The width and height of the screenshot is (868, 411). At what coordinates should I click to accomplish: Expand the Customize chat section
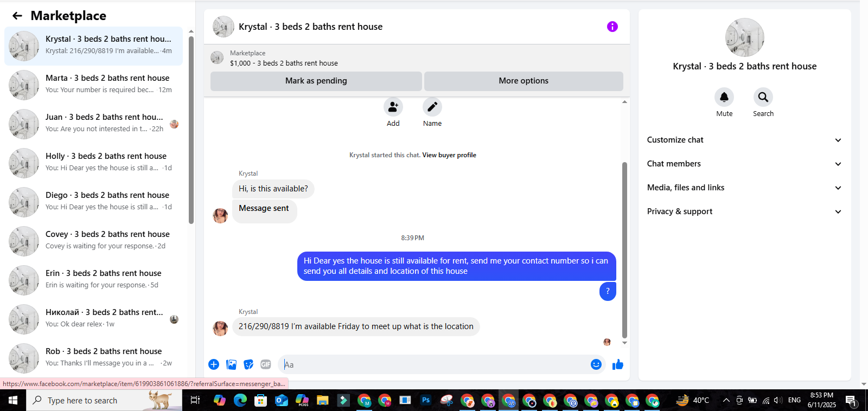click(744, 140)
